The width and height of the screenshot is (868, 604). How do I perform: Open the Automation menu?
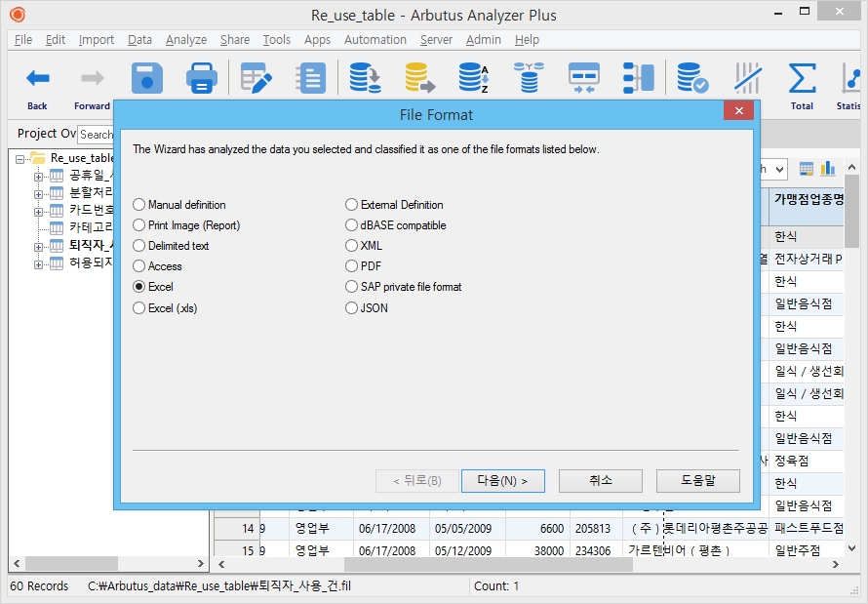(375, 40)
